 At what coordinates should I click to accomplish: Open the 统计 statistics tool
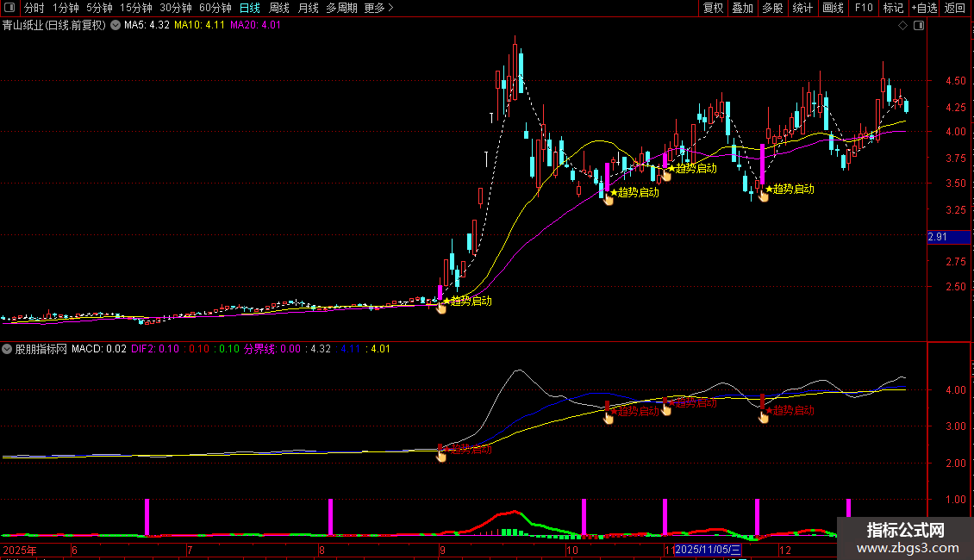click(x=802, y=8)
